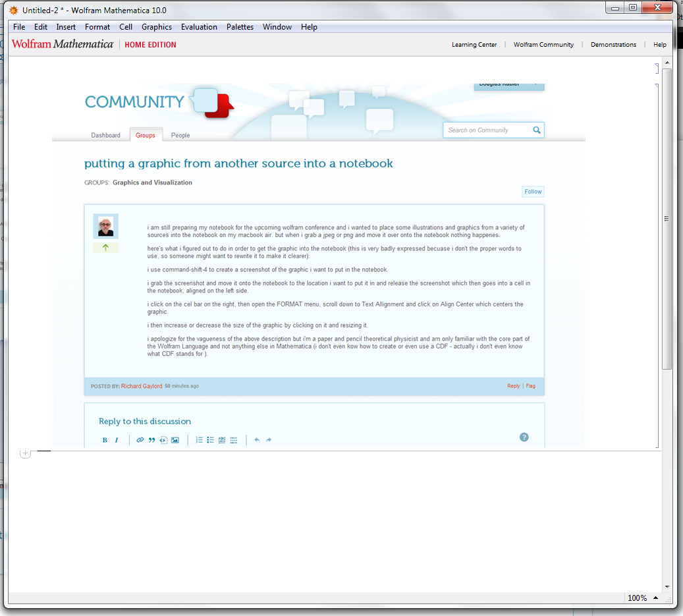Image resolution: width=683 pixels, height=616 pixels.
Task: Click the search magnifier icon
Action: [x=537, y=130]
